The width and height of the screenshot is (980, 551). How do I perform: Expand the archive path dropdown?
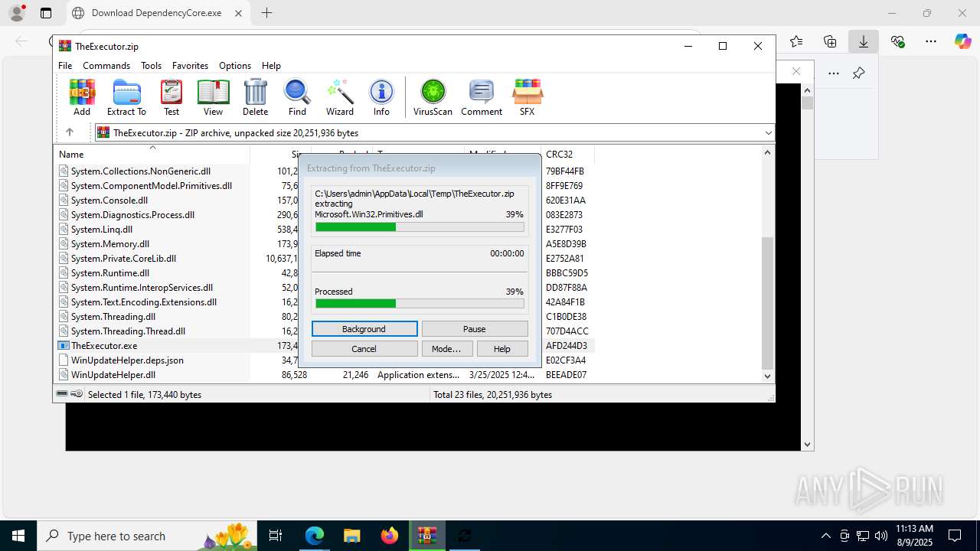768,132
